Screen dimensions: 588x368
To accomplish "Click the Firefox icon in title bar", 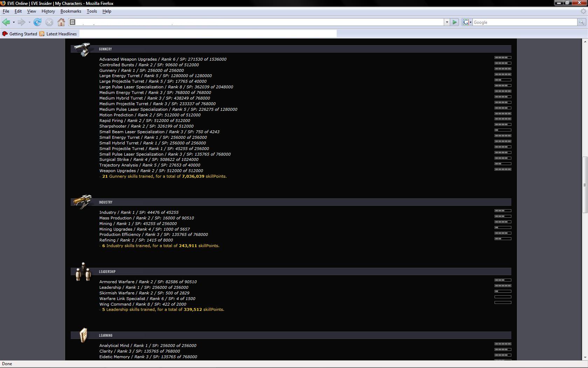I will pos(3,3).
